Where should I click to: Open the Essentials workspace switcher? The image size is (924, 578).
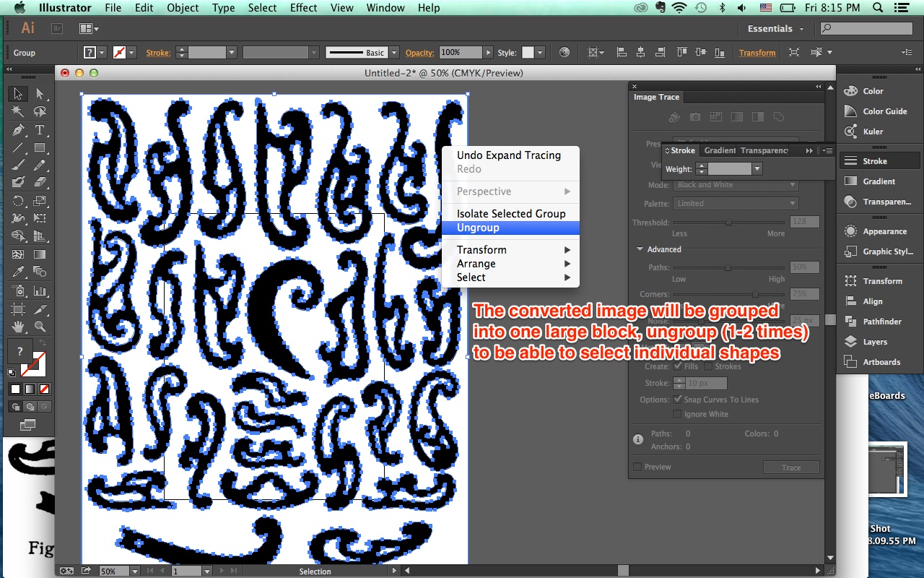pos(776,29)
